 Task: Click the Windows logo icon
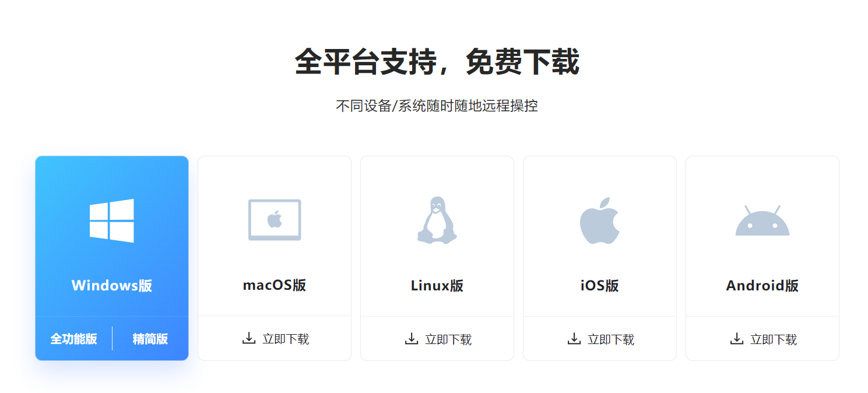(112, 220)
